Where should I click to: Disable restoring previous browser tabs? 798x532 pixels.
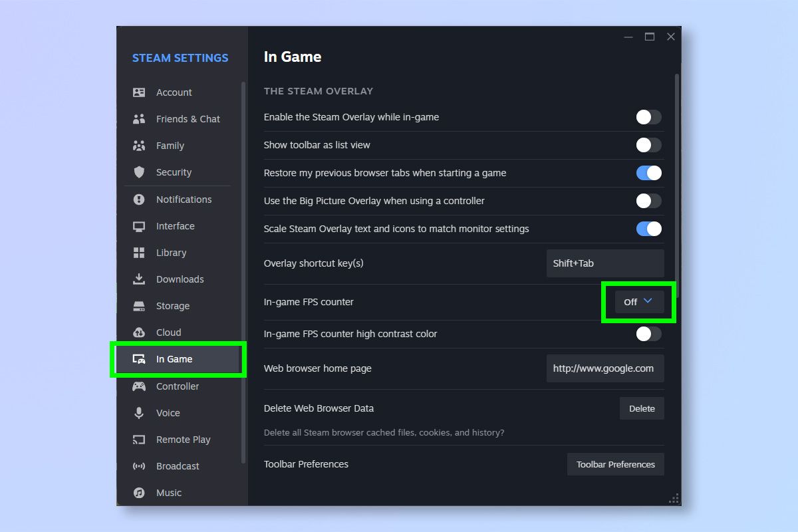click(648, 173)
